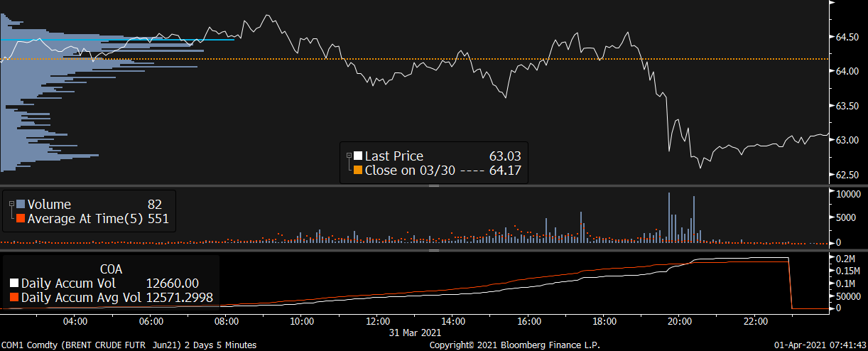Click the 50000 COA axis label
Viewport: 868px width, 351px height.
click(x=847, y=296)
